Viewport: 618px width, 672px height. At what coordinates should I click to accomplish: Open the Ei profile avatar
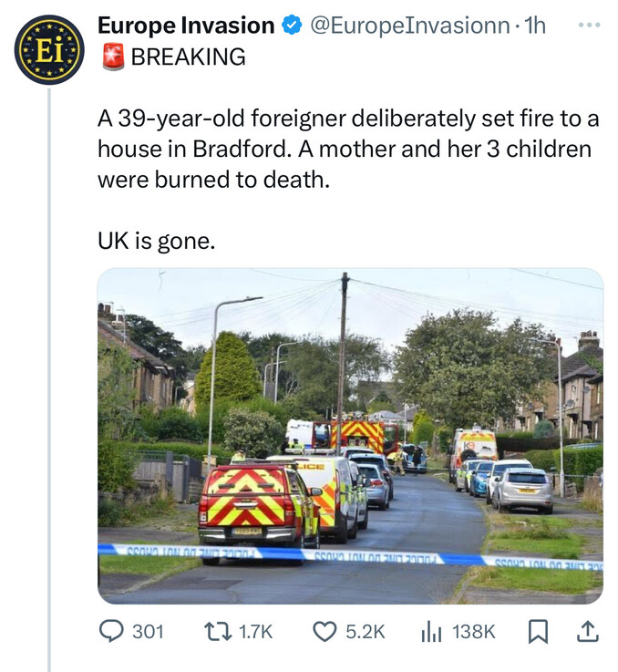(x=49, y=49)
